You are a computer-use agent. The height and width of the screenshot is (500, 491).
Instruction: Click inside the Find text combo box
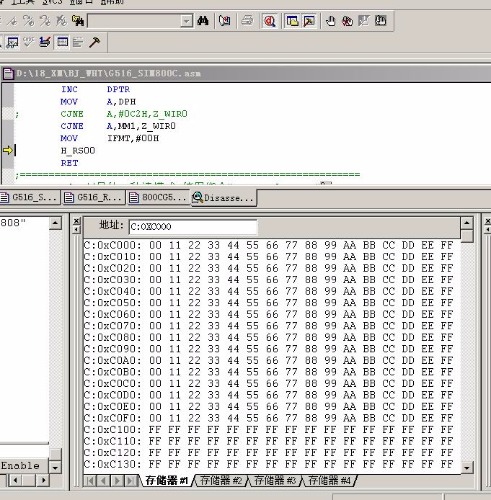coord(135,21)
